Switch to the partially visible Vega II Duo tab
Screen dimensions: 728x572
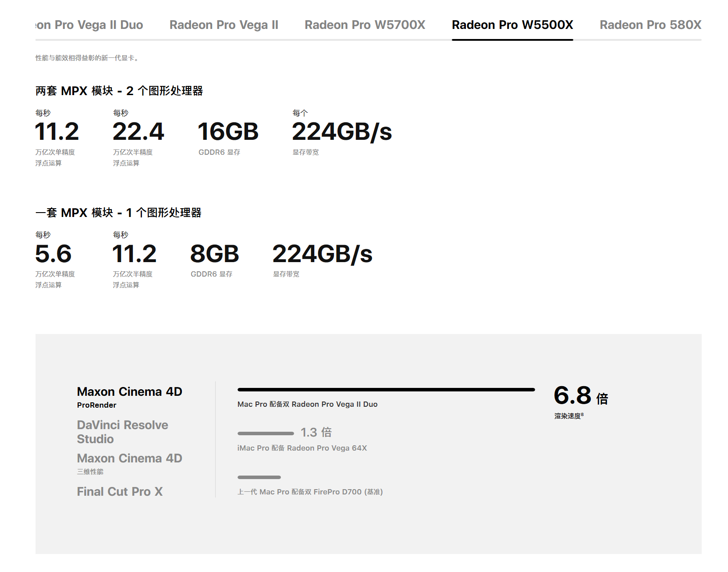tap(89, 25)
